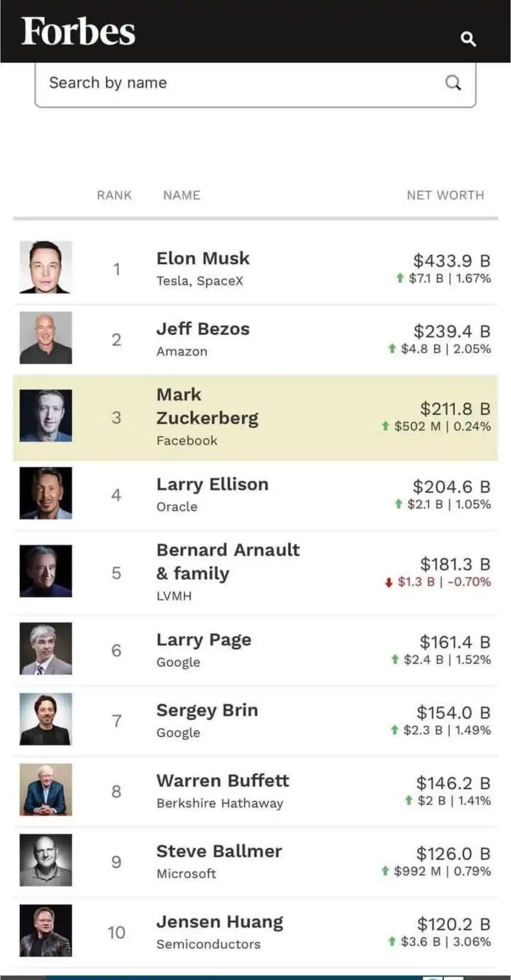Open the rank 1 Tesla, SpaceX profile photo
The height and width of the screenshot is (980, 511).
pos(46,267)
